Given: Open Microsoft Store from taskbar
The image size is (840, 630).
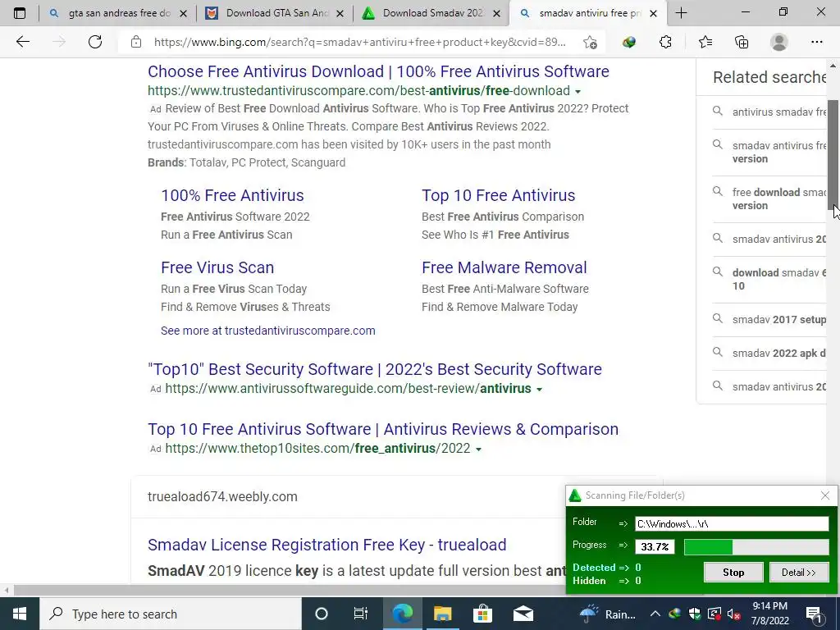Looking at the screenshot, I should 482,614.
